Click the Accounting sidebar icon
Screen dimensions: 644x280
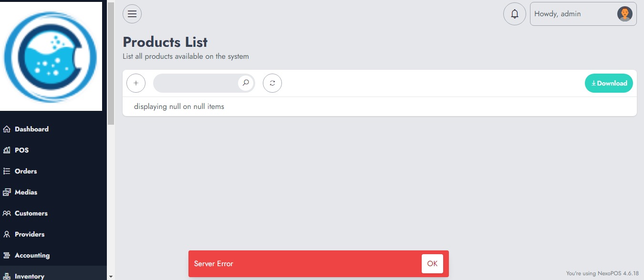point(7,255)
